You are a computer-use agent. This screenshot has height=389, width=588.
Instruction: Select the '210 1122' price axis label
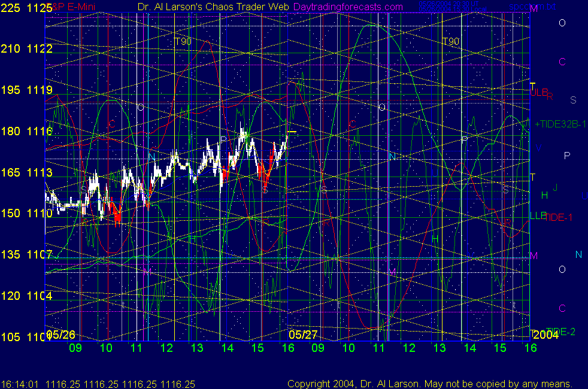26,48
